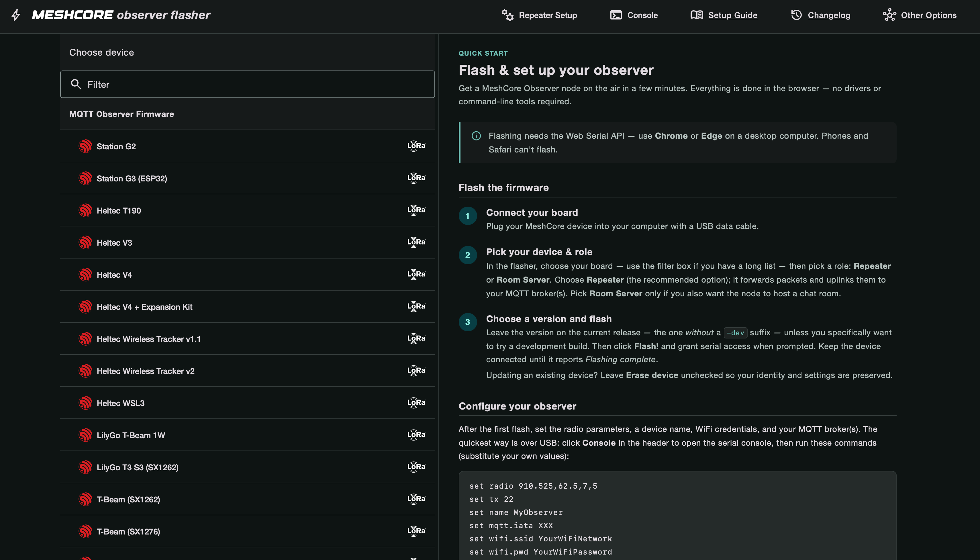Click the Espressif icon beside LilyGo T-Beam 1W
Viewport: 980px width, 560px height.
pyautogui.click(x=85, y=435)
